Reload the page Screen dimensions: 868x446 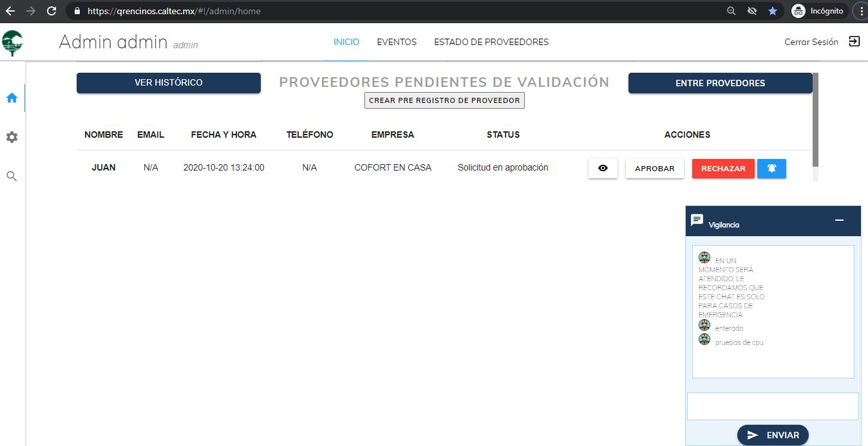click(52, 11)
